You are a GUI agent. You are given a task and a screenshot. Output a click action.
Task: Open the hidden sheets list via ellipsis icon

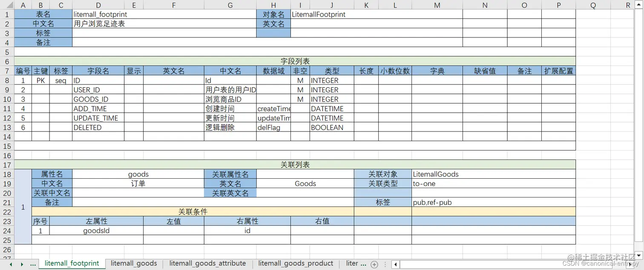[x=33, y=264]
